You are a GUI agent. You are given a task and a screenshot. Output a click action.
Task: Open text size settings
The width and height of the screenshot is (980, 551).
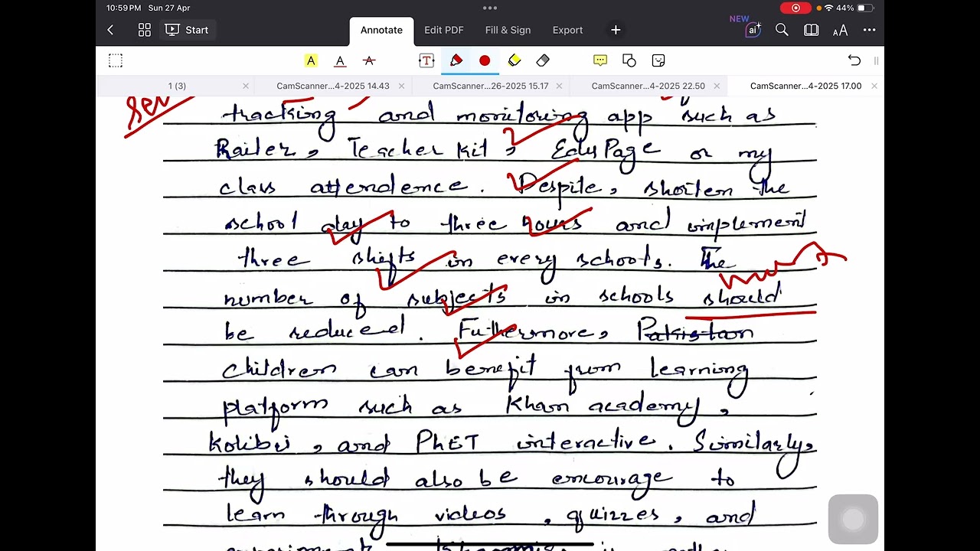point(840,30)
